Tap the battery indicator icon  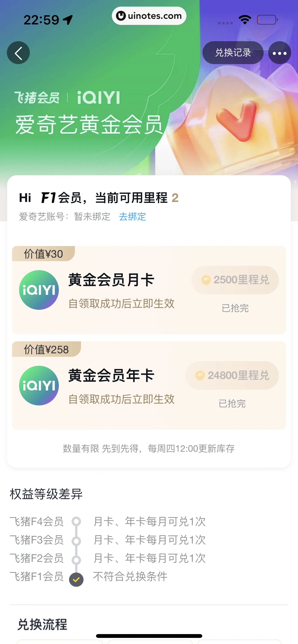pyautogui.click(x=267, y=20)
